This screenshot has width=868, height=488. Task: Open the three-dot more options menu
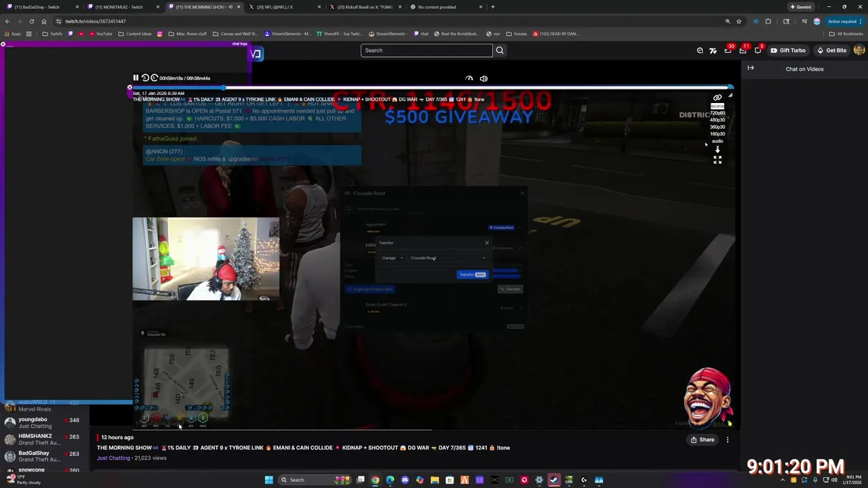pos(728,440)
